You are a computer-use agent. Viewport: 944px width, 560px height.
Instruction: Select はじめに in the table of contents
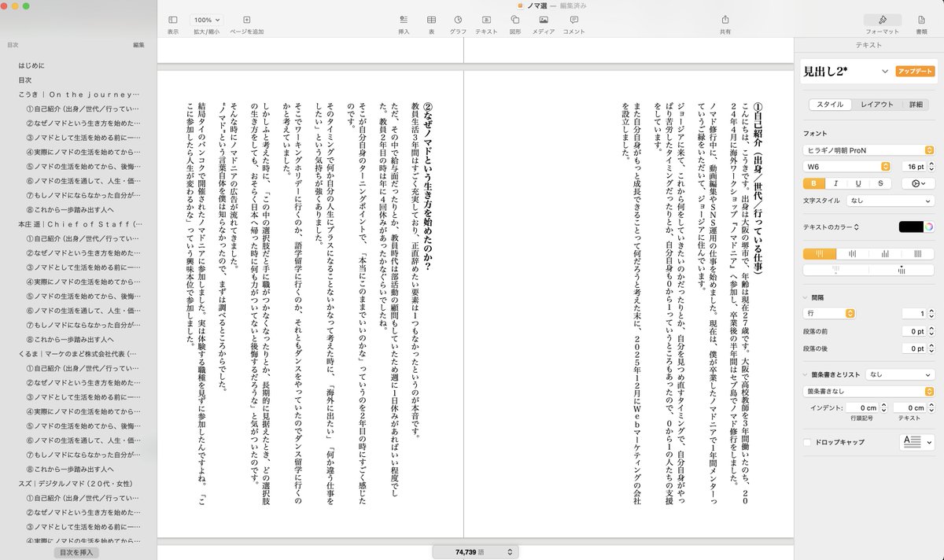pos(31,65)
